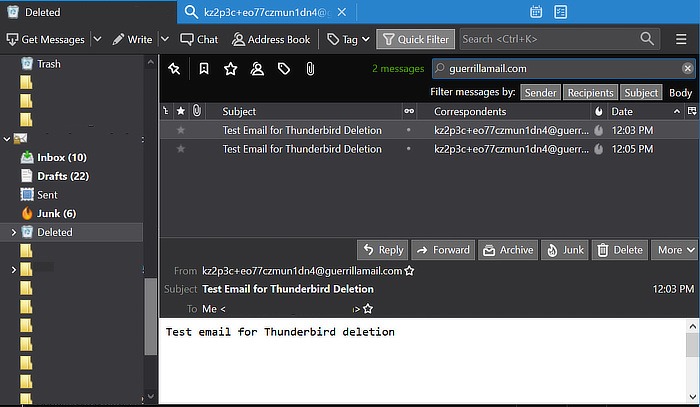Sort by read status column icon
The image size is (700, 407).
409,111
